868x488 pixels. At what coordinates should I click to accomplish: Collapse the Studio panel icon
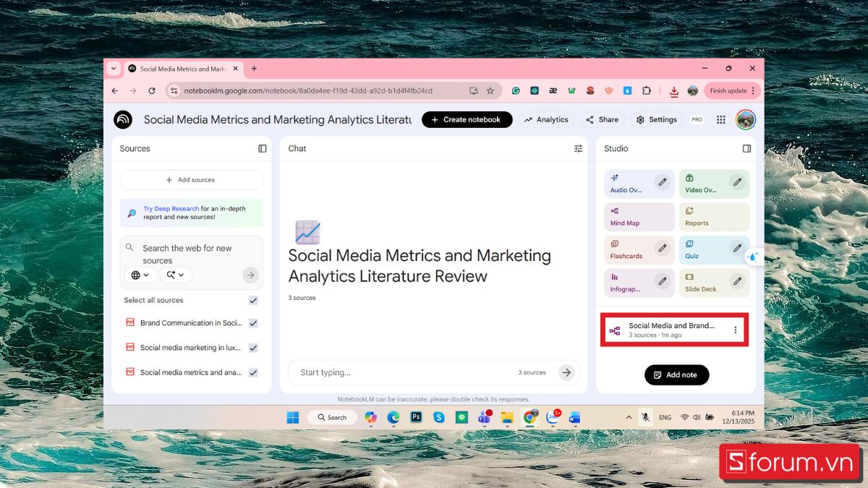point(746,148)
